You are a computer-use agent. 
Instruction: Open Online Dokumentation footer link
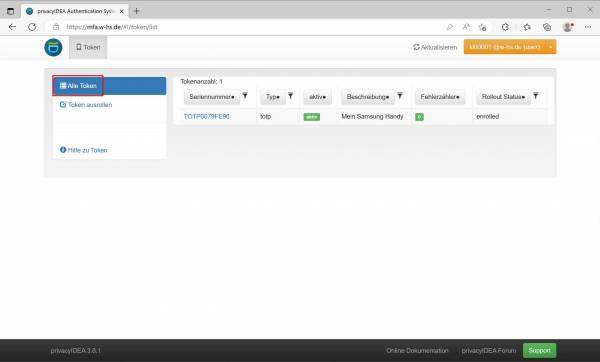point(417,351)
